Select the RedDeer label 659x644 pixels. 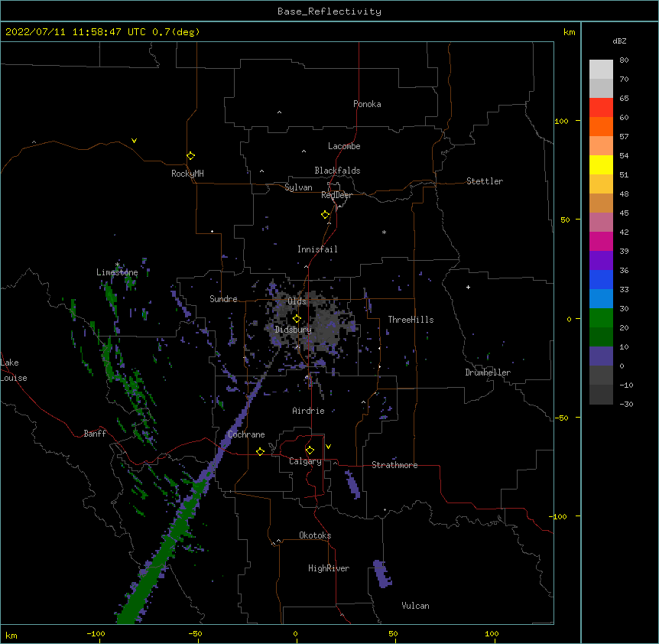point(336,195)
